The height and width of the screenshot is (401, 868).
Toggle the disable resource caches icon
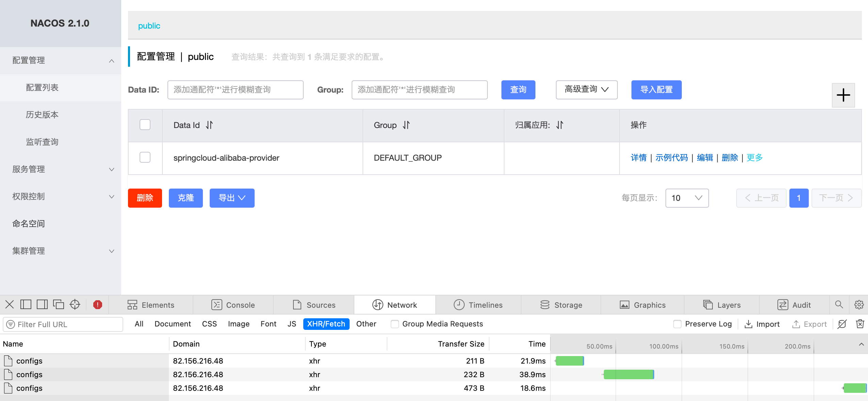842,324
